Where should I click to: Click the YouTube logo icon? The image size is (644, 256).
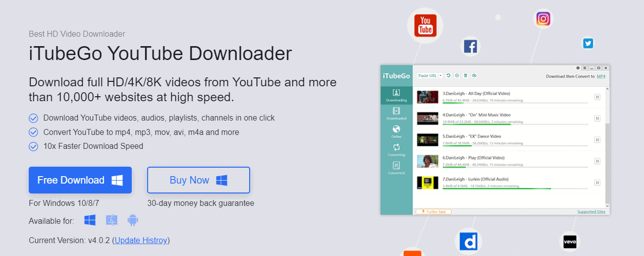coord(425,25)
